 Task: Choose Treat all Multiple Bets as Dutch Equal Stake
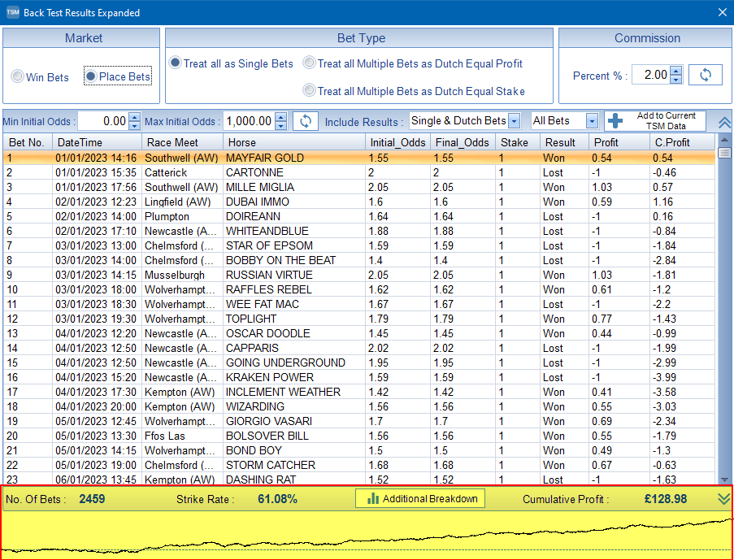tap(309, 90)
